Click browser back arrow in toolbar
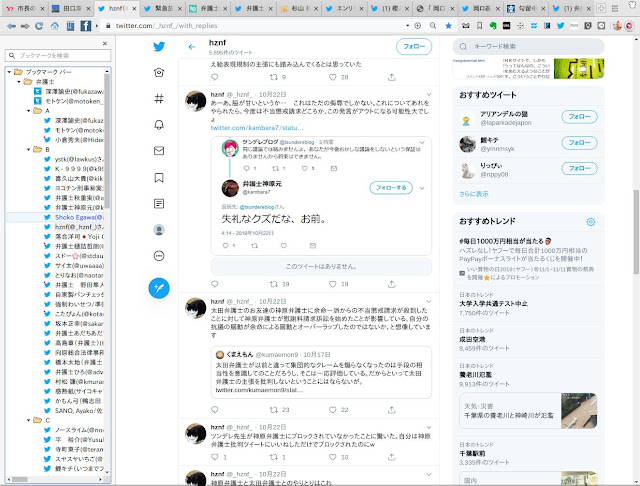Image resolution: width=640 pixels, height=486 pixels. (11, 26)
